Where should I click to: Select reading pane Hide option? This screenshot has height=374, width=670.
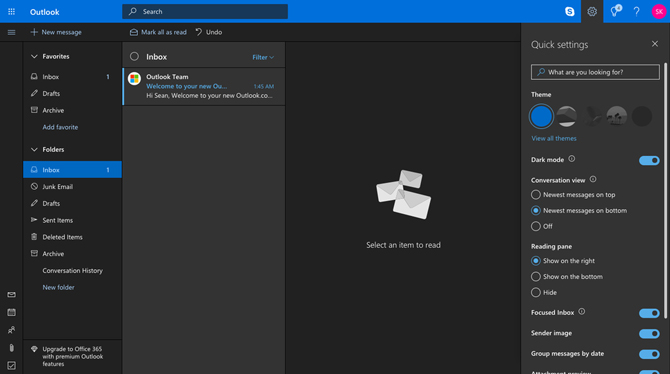[x=544, y=292]
